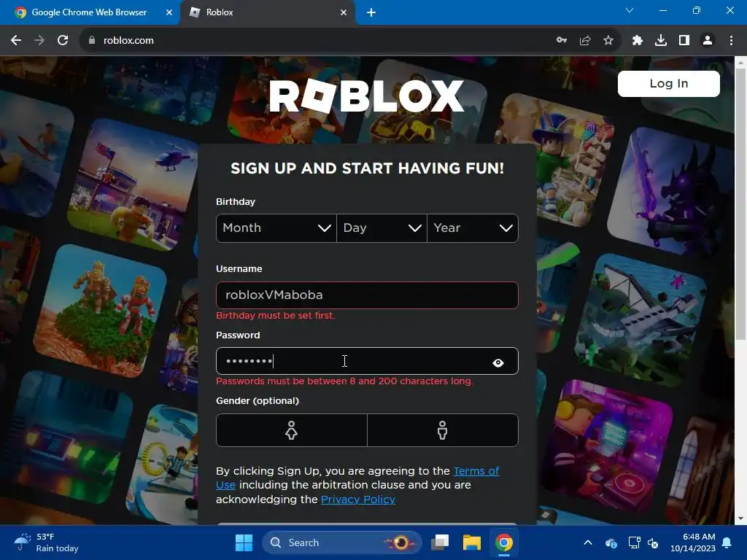747x560 pixels.
Task: Open the Month birthday dropdown
Action: [x=276, y=228]
